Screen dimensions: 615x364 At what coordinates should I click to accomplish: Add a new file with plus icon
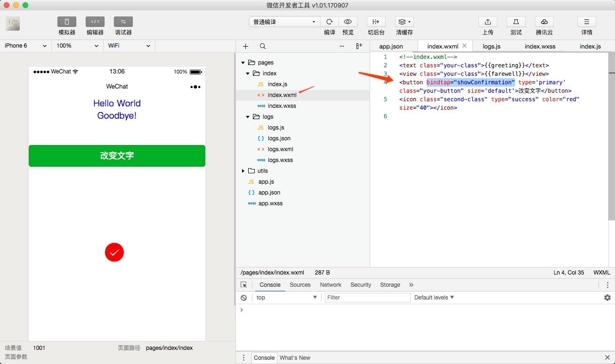(245, 46)
